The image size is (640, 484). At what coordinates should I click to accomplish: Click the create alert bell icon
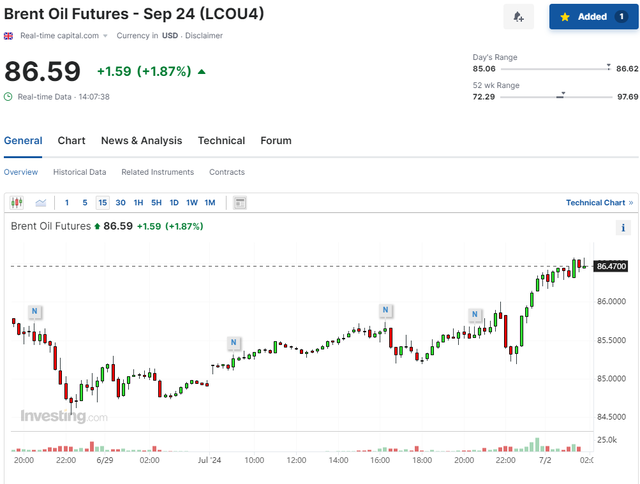point(518,17)
